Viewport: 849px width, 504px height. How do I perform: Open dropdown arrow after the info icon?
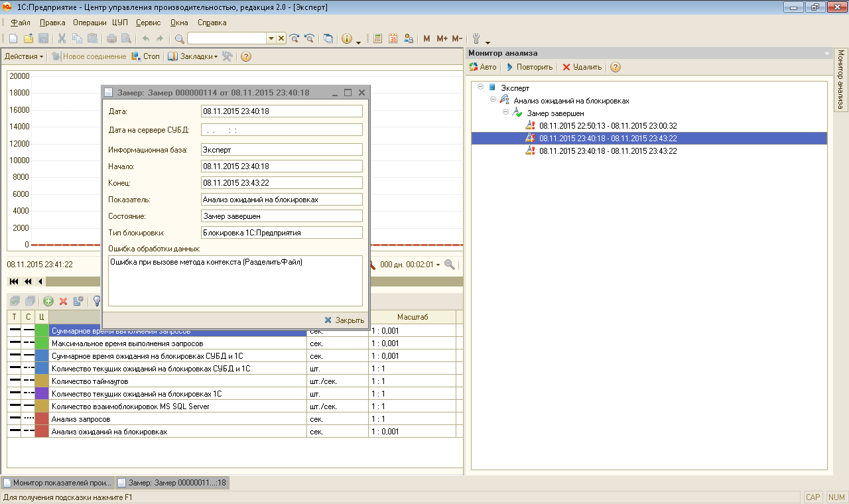tap(358, 42)
